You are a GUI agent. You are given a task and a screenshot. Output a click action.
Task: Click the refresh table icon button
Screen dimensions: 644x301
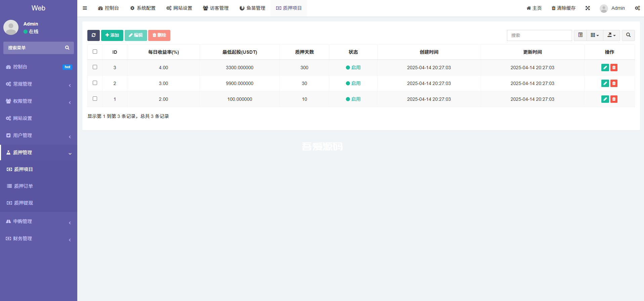point(93,35)
